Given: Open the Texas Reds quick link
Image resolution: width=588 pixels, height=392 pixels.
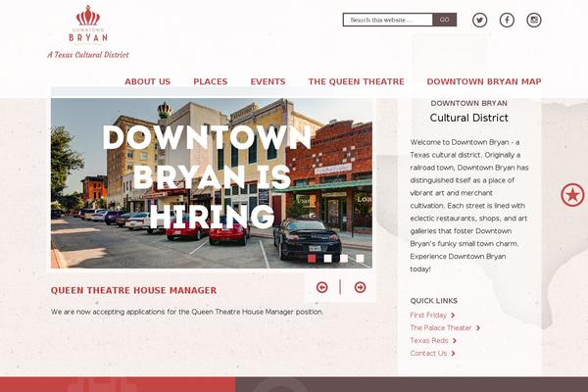Looking at the screenshot, I should pyautogui.click(x=429, y=341).
